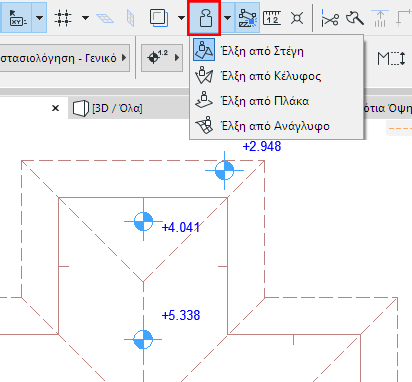This screenshot has width=412, height=382.
Task: Select the +4.041 level dimension text
Action: [x=180, y=227]
